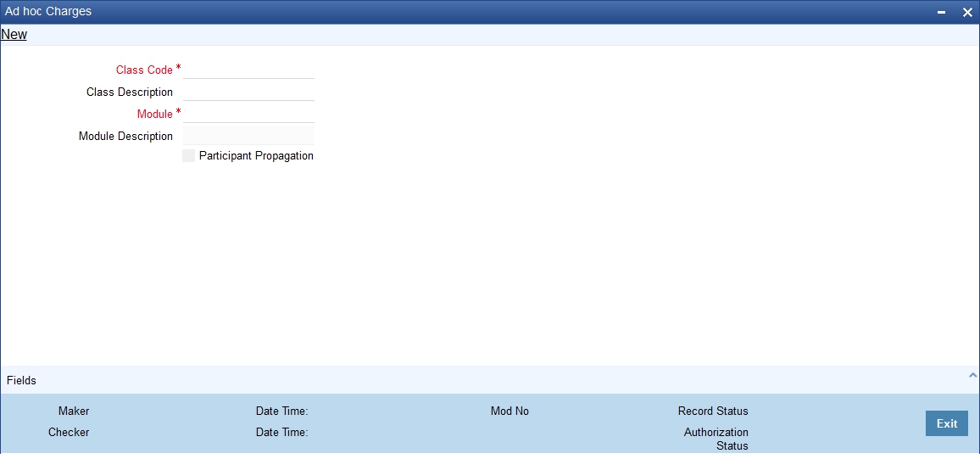This screenshot has height=459, width=980.
Task: Click the Maker label in footer
Action: point(74,411)
